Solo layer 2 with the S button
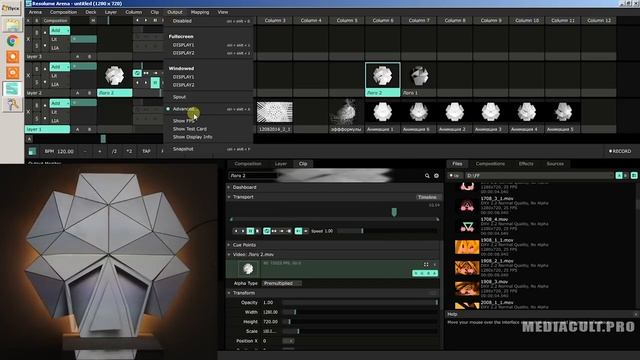Screen dimensions: 640x360 coord(37,82)
